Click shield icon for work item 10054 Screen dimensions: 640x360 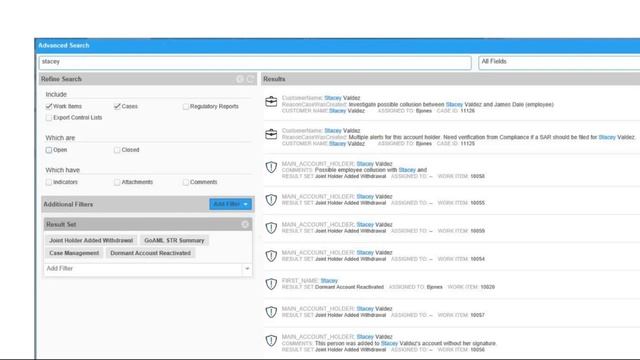271,256
